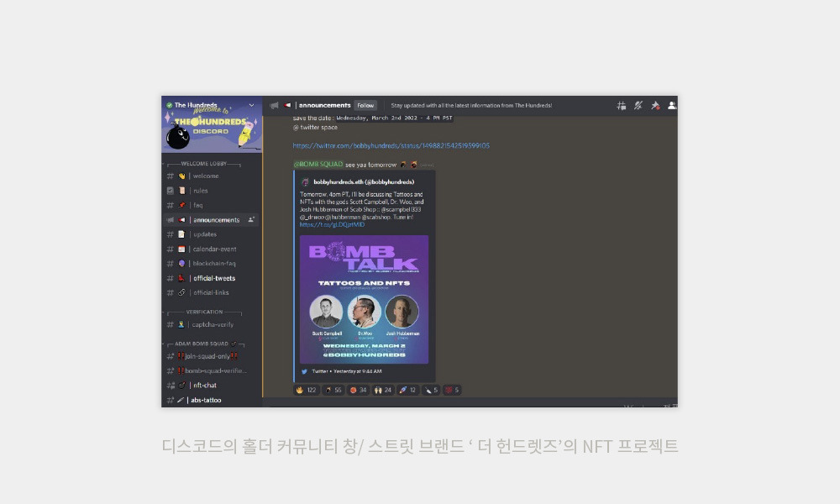Screen dimensions: 840x504
Task: Collapse the WELCOME LOBBY category
Action: [x=203, y=163]
